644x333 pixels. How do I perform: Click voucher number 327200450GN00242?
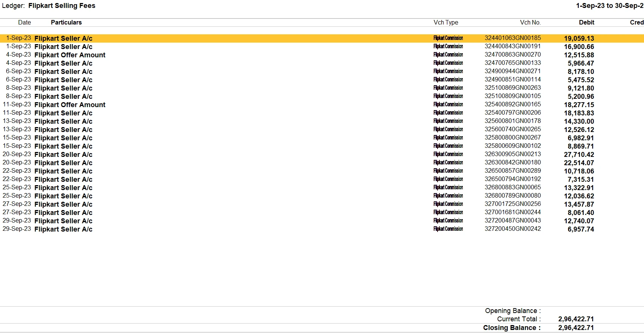click(512, 229)
